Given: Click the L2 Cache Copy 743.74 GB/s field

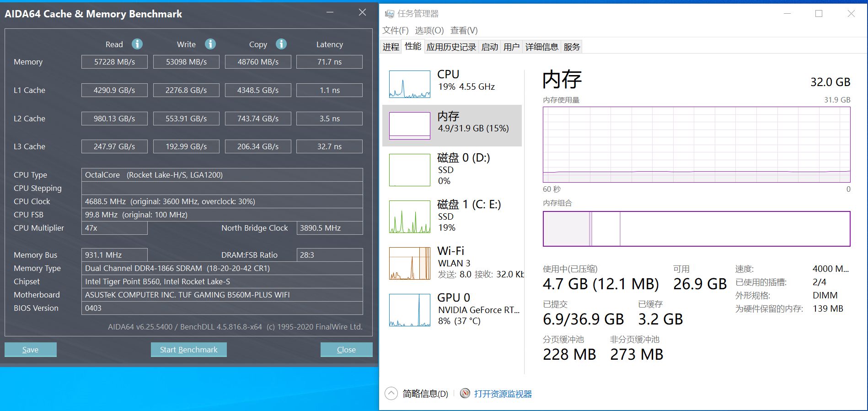Looking at the screenshot, I should pos(258,119).
